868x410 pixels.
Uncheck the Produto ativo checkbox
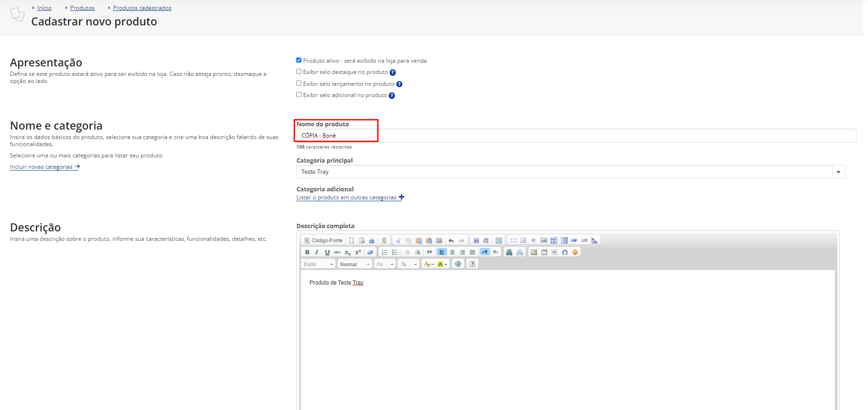[299, 60]
